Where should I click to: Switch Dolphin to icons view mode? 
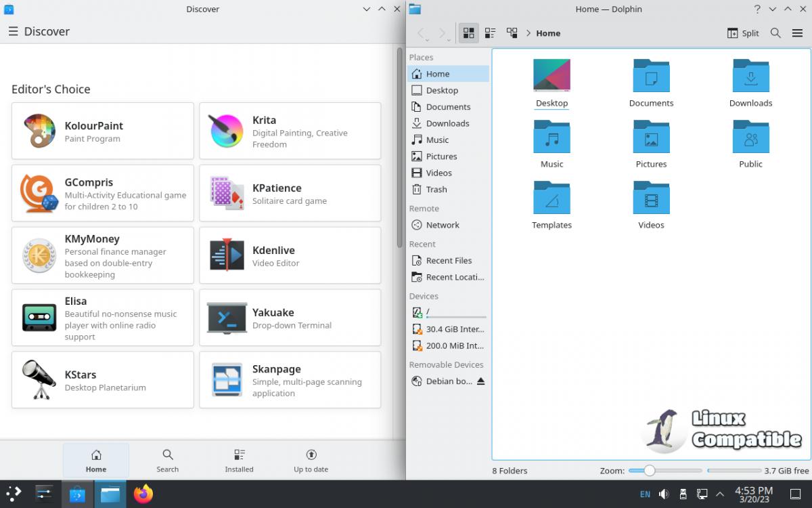point(468,33)
